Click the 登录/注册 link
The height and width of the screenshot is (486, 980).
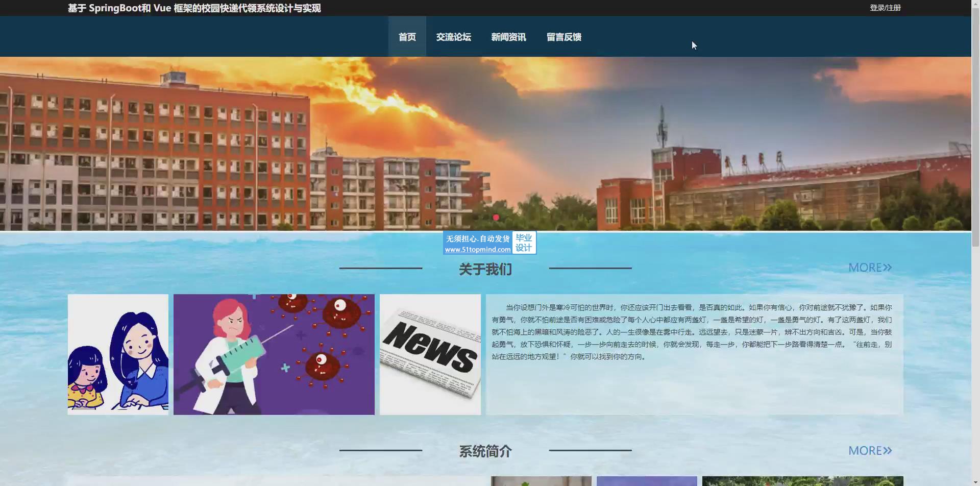pos(885,8)
